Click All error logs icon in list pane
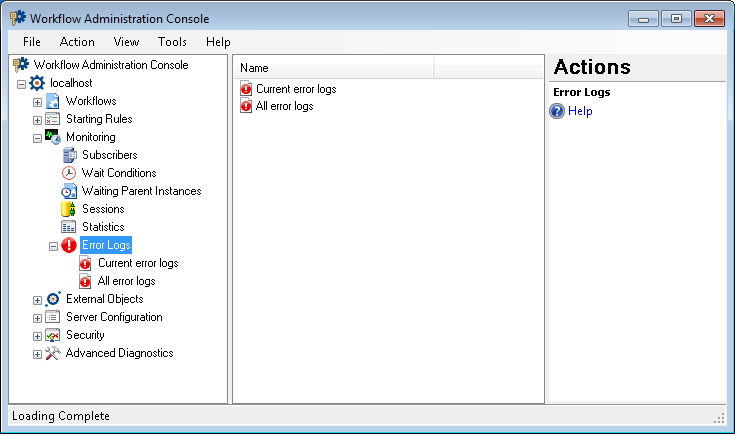 pos(246,106)
